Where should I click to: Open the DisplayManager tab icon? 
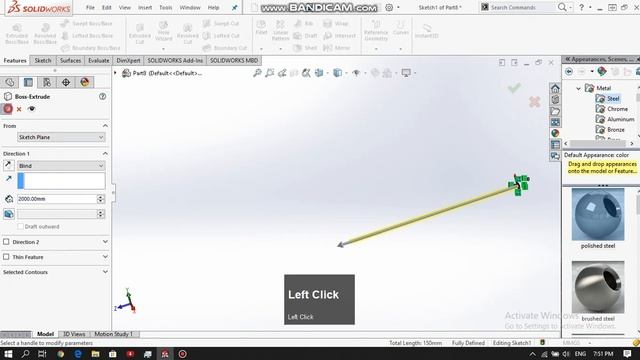point(84,82)
